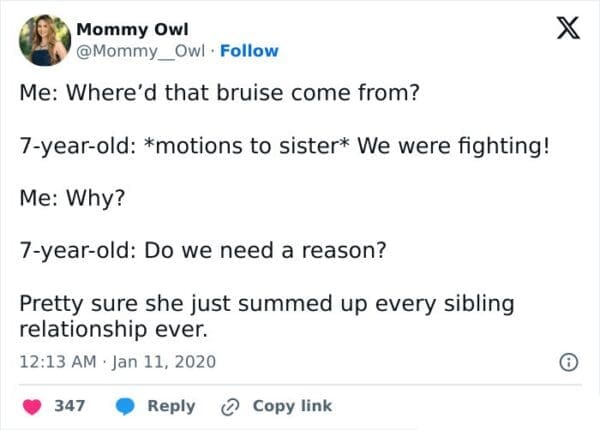Click the heart like icon
This screenshot has width=600, height=430.
tap(32, 406)
